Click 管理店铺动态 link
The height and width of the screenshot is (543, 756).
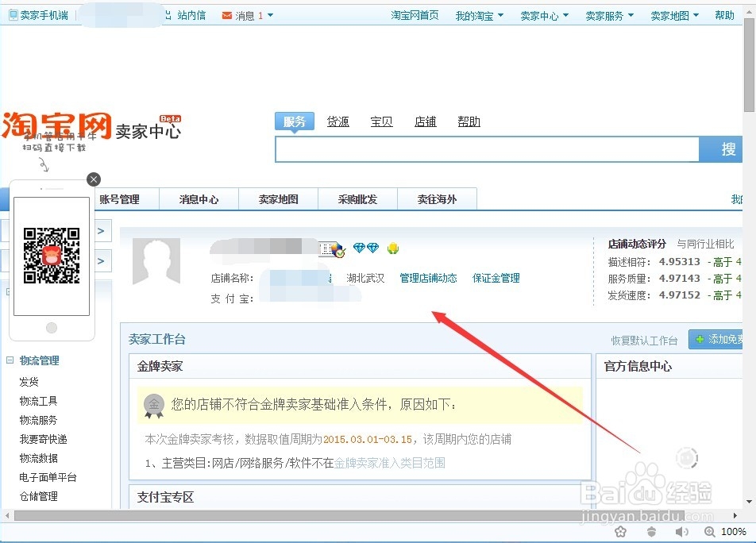click(x=428, y=278)
